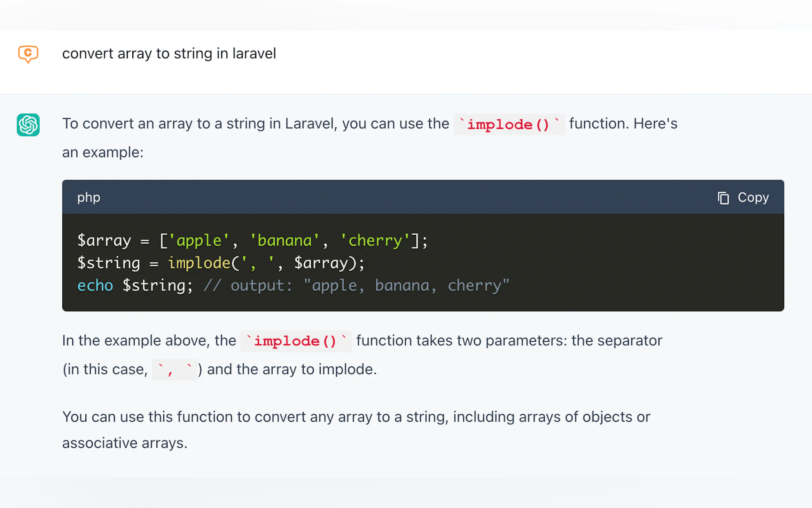The height and width of the screenshot is (508, 812).
Task: Click the grey output comment in the code
Action: [356, 286]
